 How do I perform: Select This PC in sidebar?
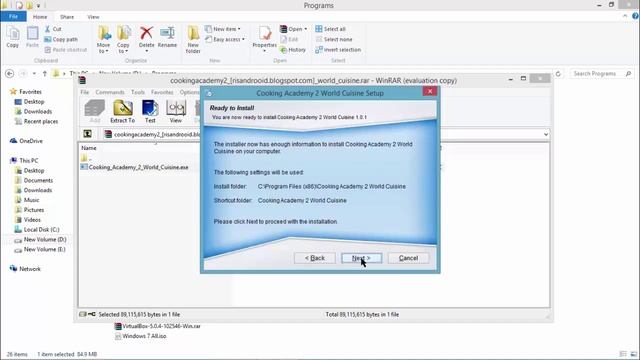coord(24,160)
